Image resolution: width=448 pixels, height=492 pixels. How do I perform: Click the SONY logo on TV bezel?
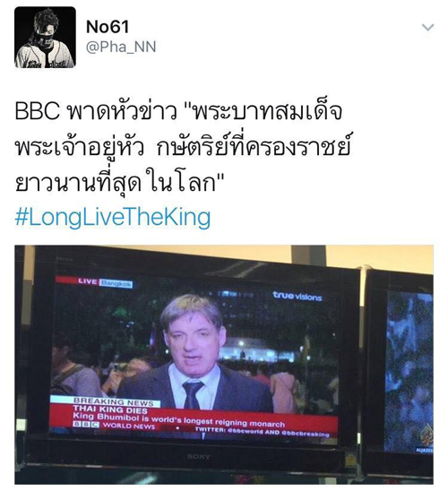pyautogui.click(x=199, y=456)
